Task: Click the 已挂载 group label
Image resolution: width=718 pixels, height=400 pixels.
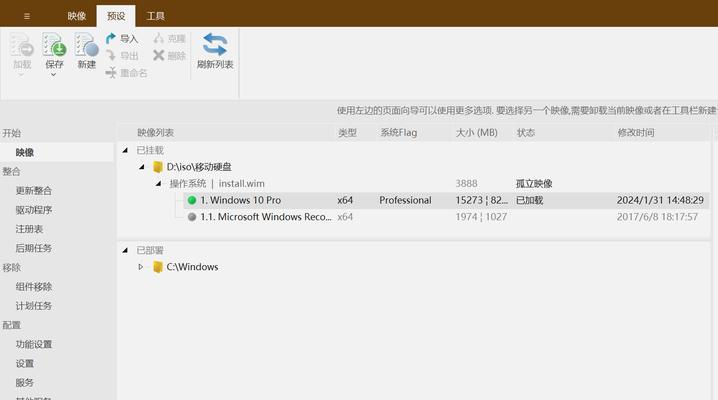Action: [150, 150]
